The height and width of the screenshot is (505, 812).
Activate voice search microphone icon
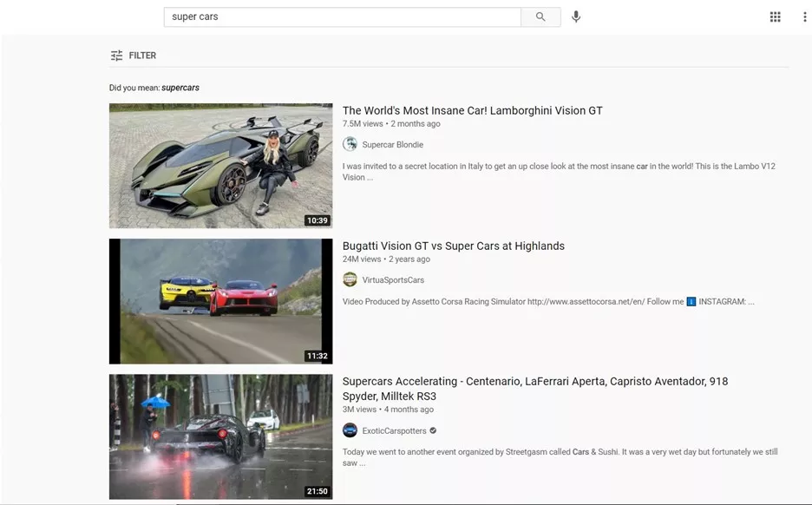[x=576, y=16]
